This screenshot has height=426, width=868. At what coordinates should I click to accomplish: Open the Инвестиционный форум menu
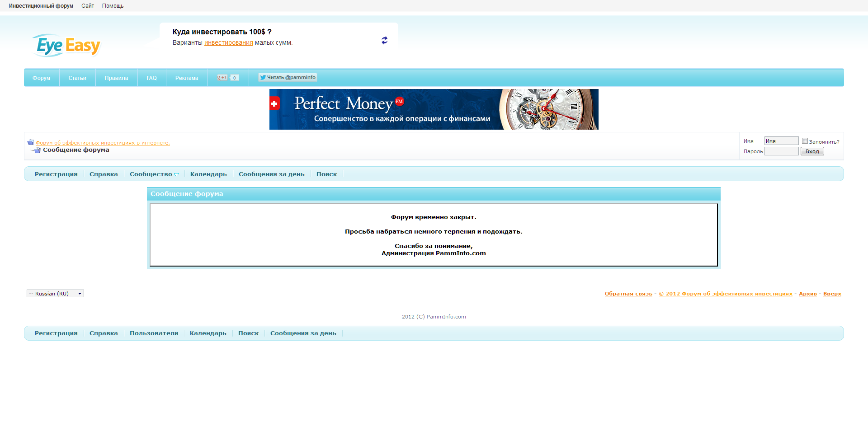41,5
